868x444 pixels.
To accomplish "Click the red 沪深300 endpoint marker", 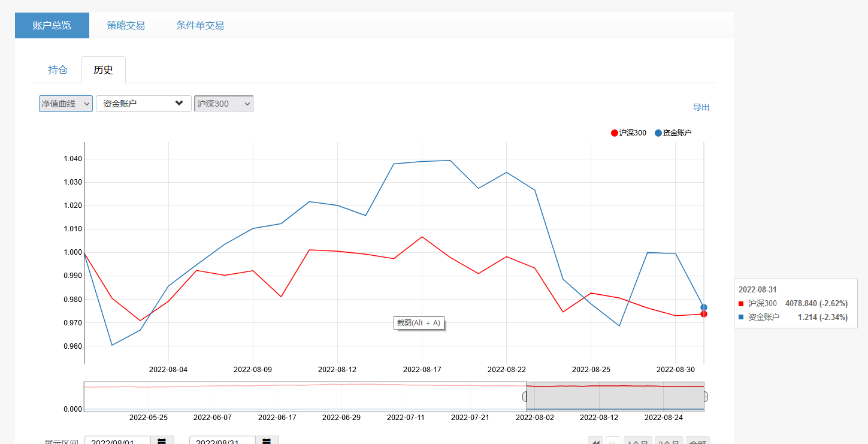I will pos(704,314).
